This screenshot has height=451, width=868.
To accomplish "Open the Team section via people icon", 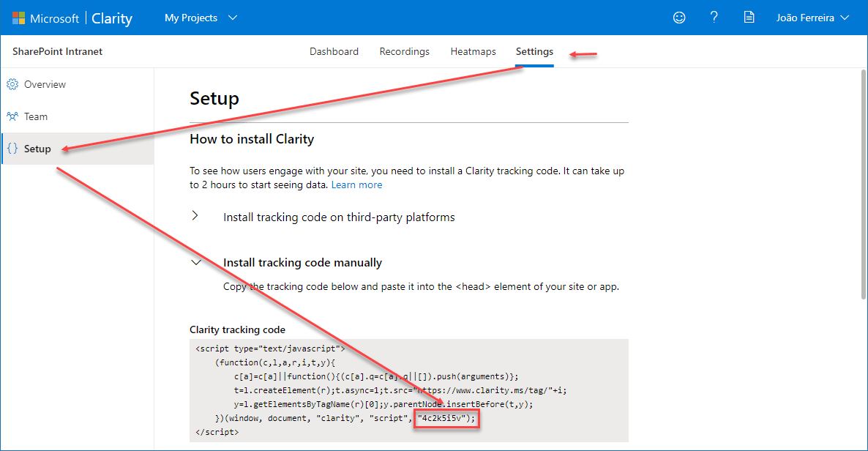I will [12, 116].
